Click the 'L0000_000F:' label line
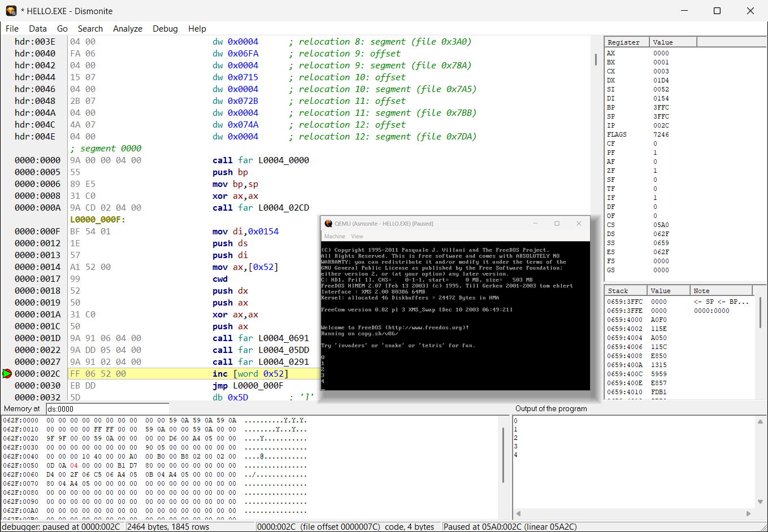The image size is (768, 532). point(98,220)
